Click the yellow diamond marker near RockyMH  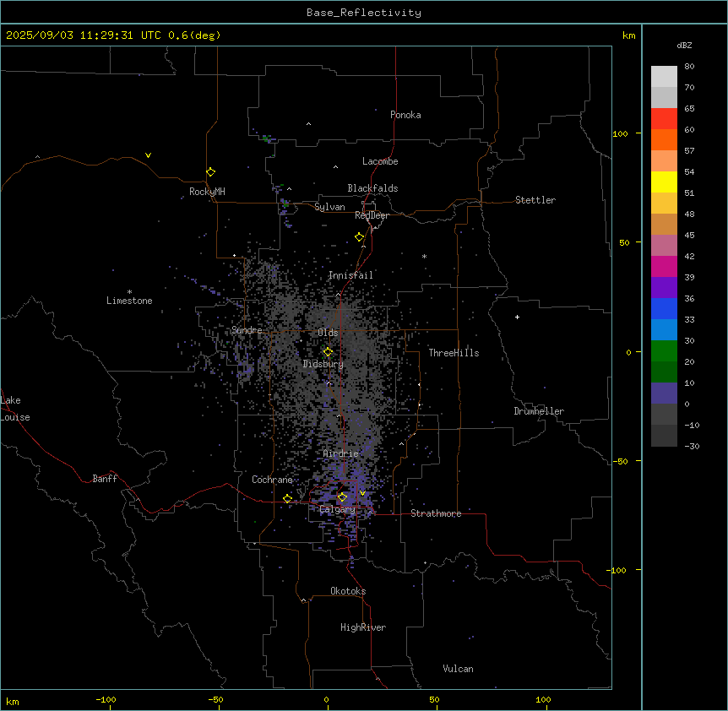[x=210, y=172]
